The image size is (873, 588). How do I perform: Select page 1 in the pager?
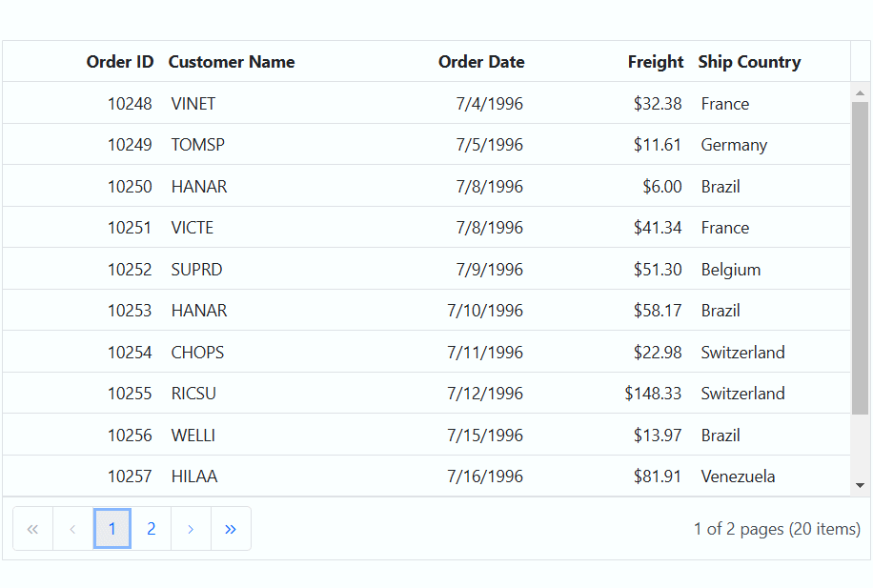click(112, 528)
